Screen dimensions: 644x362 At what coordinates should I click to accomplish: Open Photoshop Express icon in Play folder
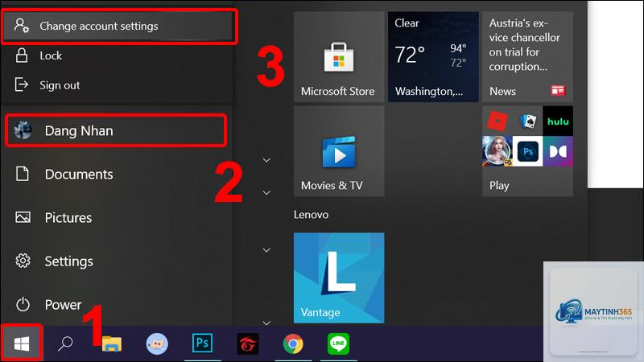click(528, 151)
